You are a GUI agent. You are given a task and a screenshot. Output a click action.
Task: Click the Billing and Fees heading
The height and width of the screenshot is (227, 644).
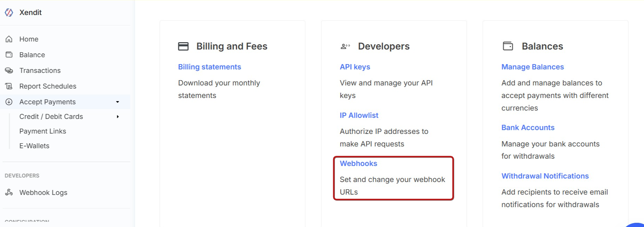tap(232, 46)
